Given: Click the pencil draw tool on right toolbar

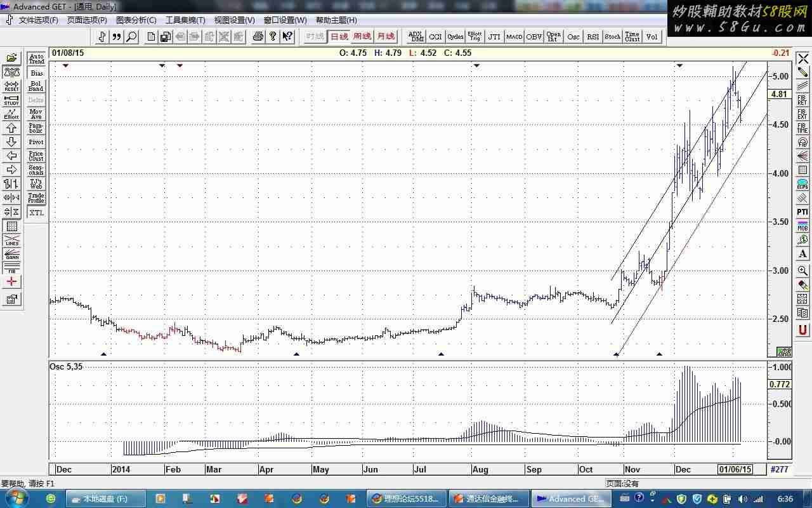Looking at the screenshot, I should point(802,72).
